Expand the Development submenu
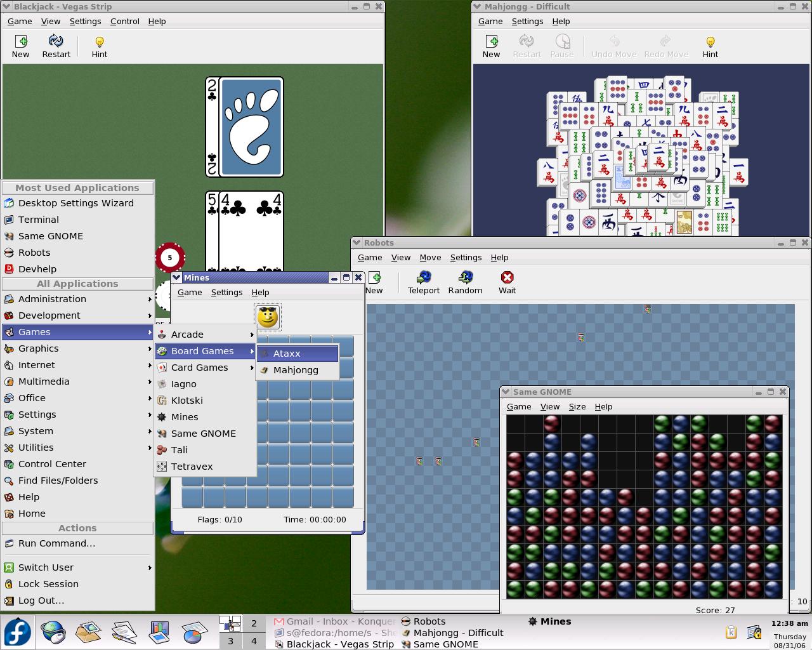This screenshot has height=650, width=812. tap(77, 315)
